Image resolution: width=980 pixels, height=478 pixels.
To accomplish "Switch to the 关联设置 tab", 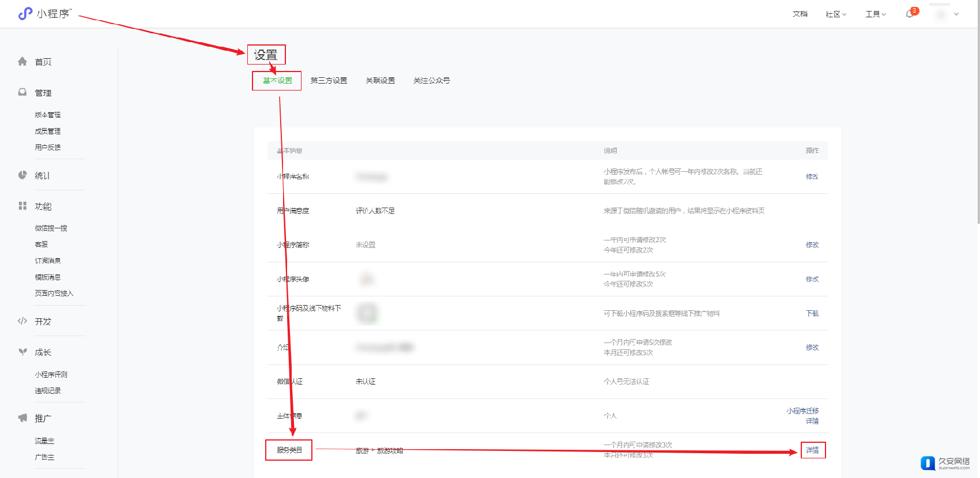I will pyautogui.click(x=380, y=81).
